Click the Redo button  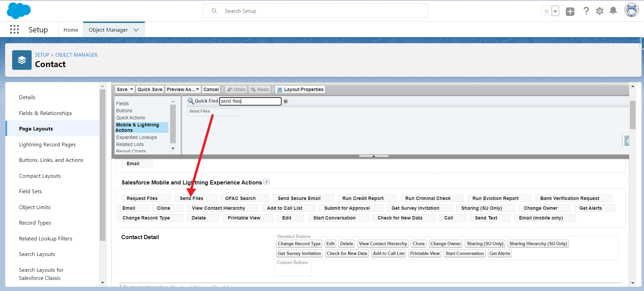click(x=260, y=89)
